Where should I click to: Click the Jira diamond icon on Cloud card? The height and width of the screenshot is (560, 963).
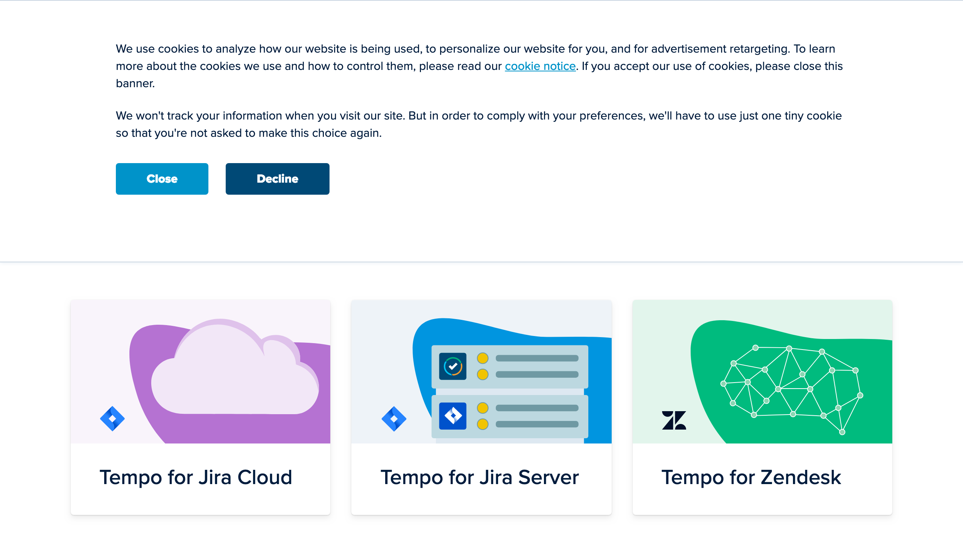pyautogui.click(x=112, y=418)
